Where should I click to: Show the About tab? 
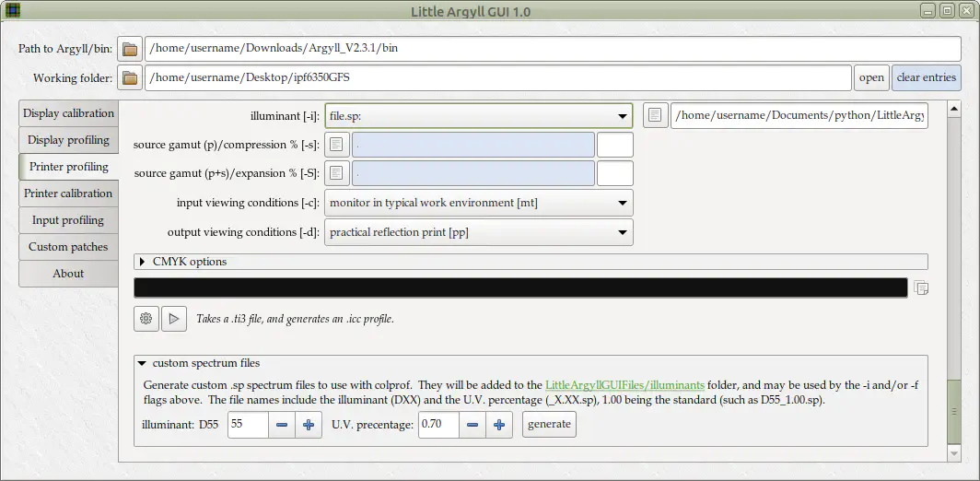point(68,274)
